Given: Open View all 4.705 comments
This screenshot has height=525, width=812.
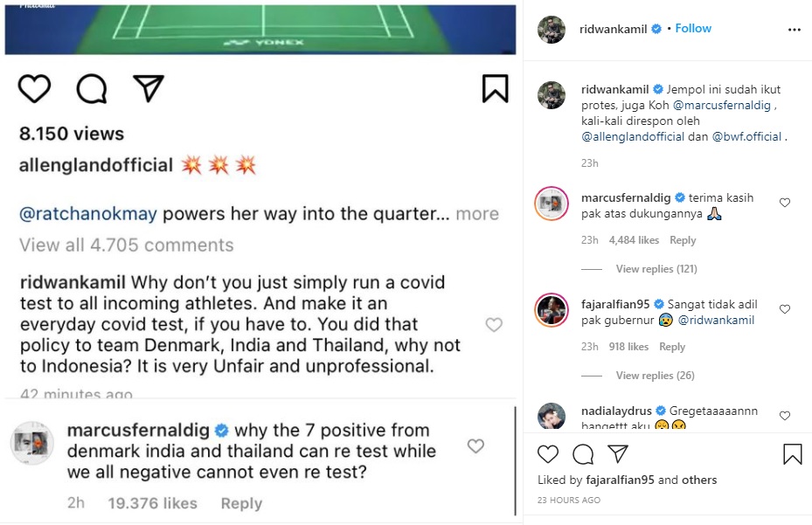Looking at the screenshot, I should pos(127,245).
